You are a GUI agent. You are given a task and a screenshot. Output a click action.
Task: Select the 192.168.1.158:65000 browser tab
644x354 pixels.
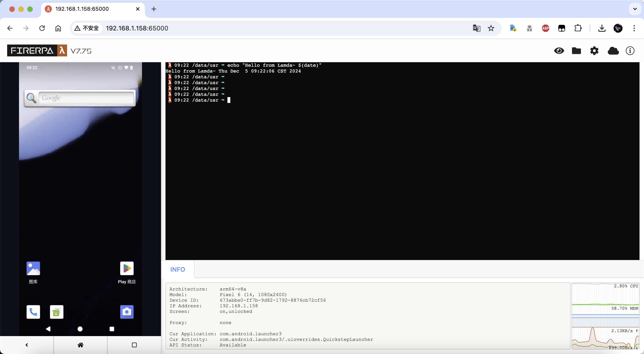coord(83,9)
